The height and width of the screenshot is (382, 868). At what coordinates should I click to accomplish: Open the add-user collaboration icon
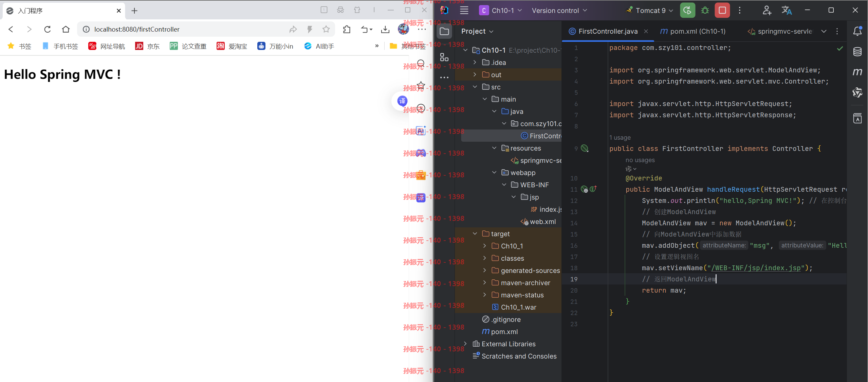point(767,11)
